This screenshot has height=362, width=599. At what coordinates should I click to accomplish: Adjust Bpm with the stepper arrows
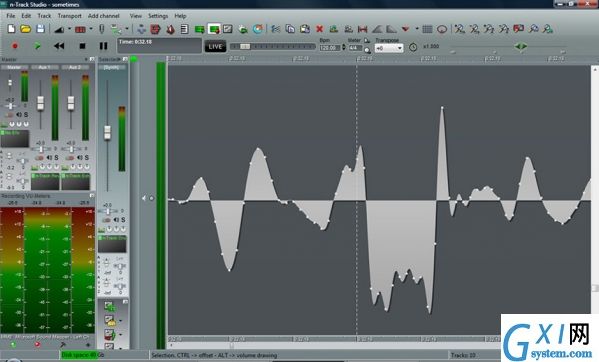[x=343, y=48]
